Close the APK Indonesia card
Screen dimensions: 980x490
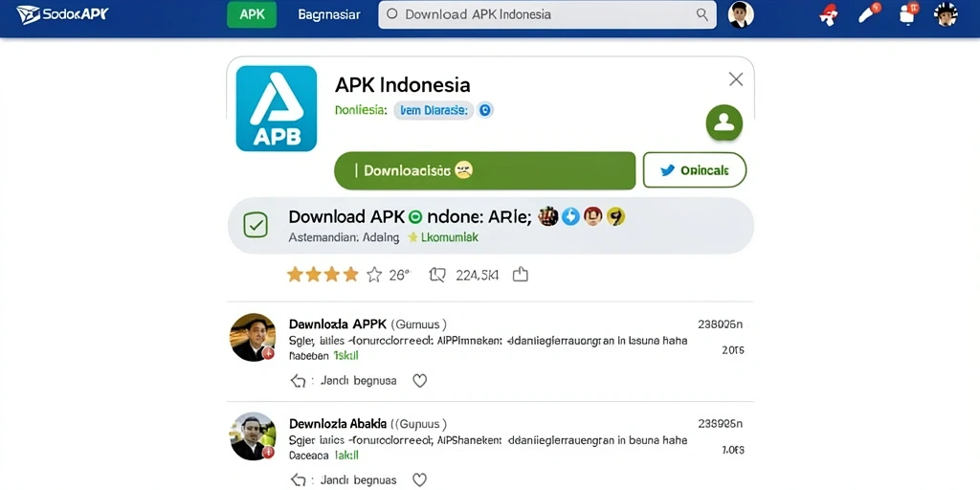pyautogui.click(x=736, y=78)
